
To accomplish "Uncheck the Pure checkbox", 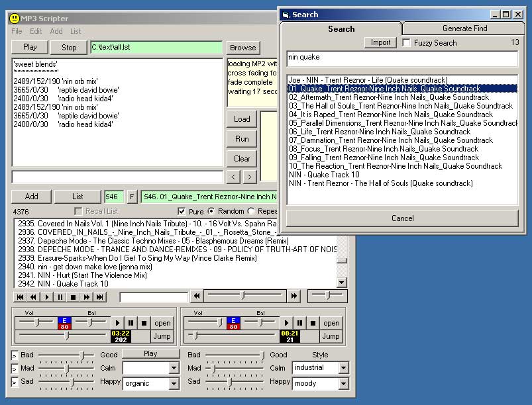I will [x=182, y=211].
